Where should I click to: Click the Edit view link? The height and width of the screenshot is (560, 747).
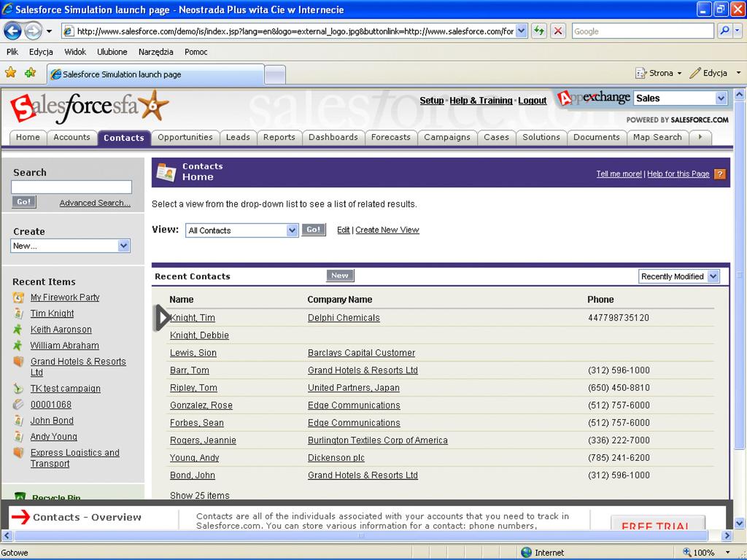343,230
